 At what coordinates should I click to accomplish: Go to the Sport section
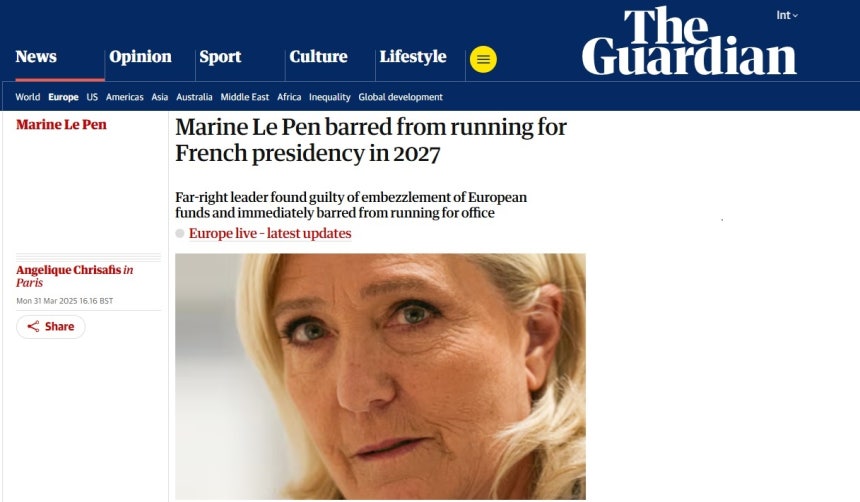[220, 57]
